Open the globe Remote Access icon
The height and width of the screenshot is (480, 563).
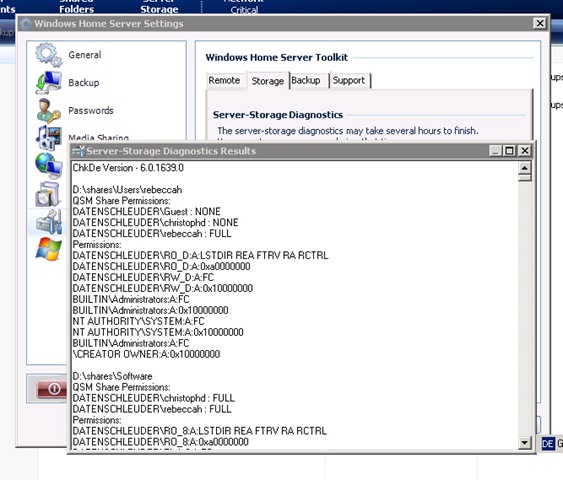[49, 166]
